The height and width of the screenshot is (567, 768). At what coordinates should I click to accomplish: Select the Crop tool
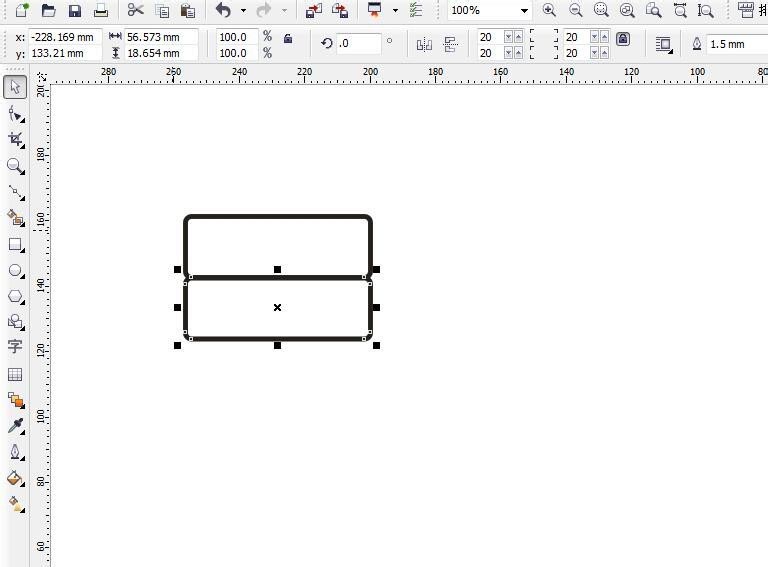pyautogui.click(x=15, y=140)
